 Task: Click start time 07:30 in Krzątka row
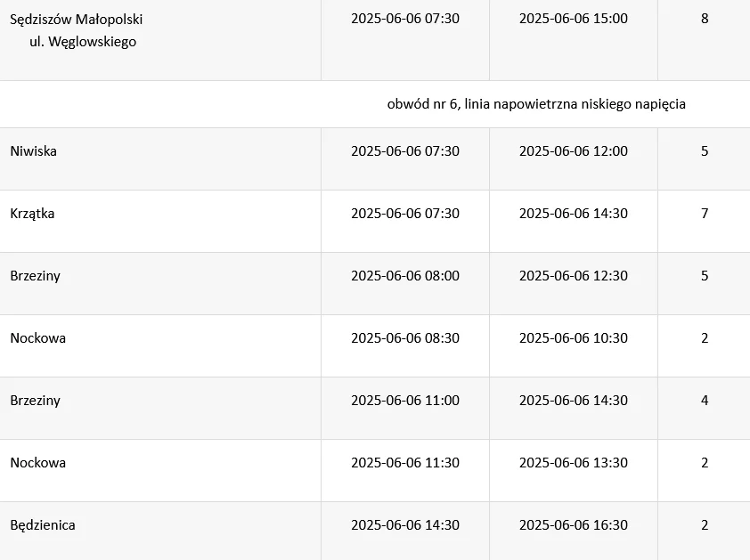coord(405,214)
